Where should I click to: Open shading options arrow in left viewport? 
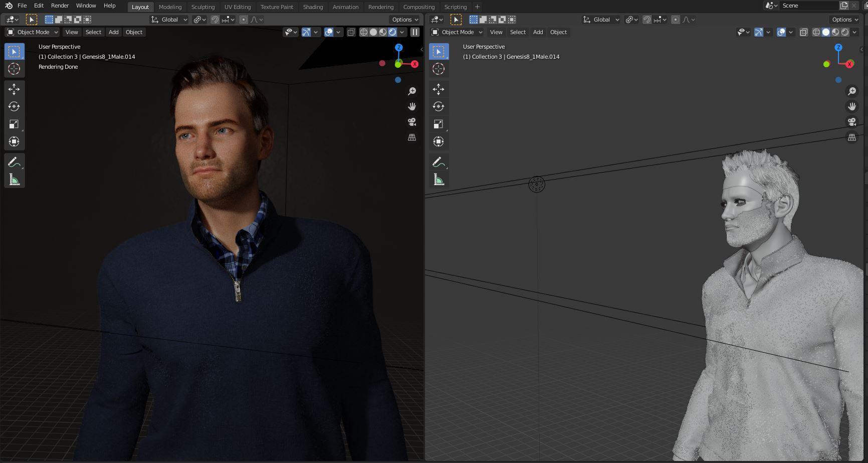tap(402, 32)
